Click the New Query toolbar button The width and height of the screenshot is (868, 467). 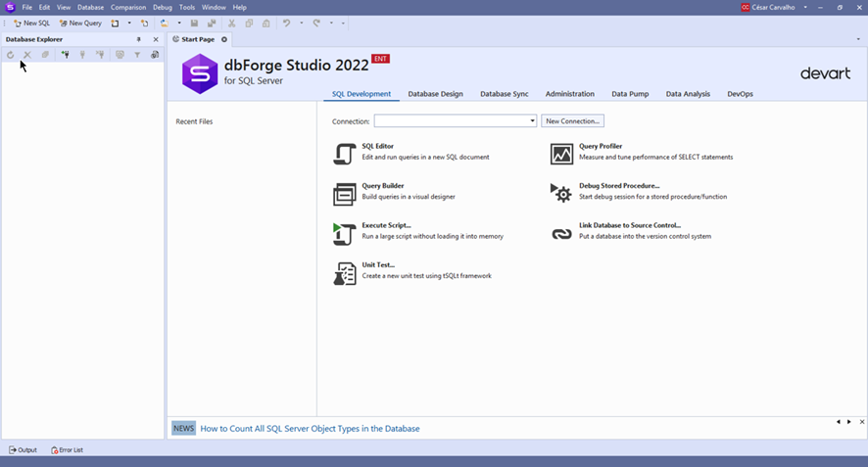tap(79, 23)
